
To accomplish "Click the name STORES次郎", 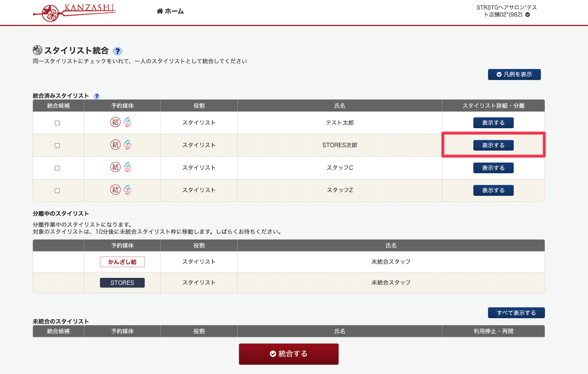I will coord(340,145).
